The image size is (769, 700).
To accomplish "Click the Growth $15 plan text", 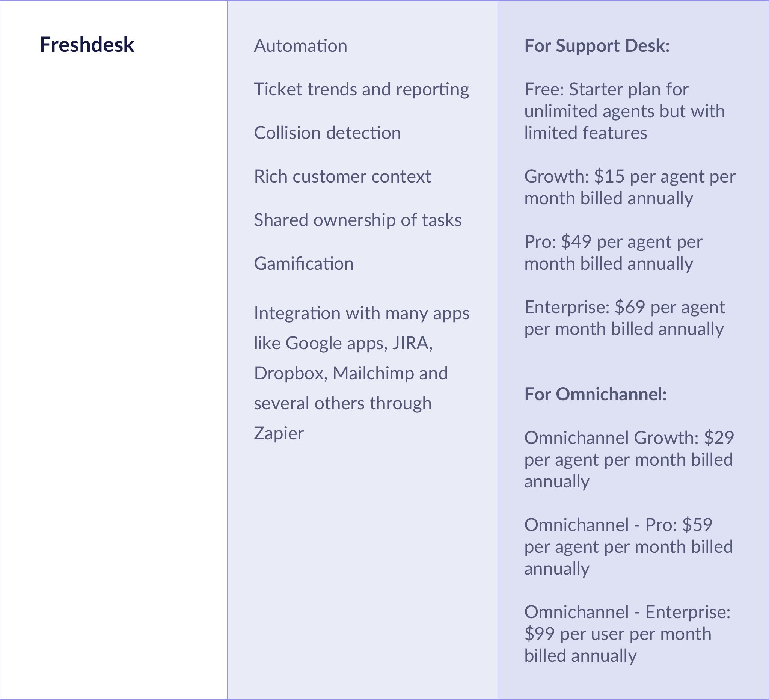I will tap(629, 187).
